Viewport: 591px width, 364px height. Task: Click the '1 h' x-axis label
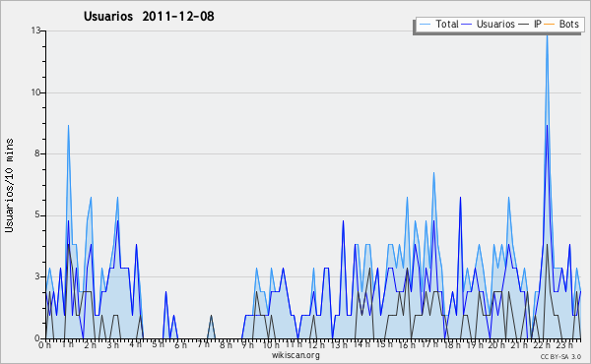point(68,344)
